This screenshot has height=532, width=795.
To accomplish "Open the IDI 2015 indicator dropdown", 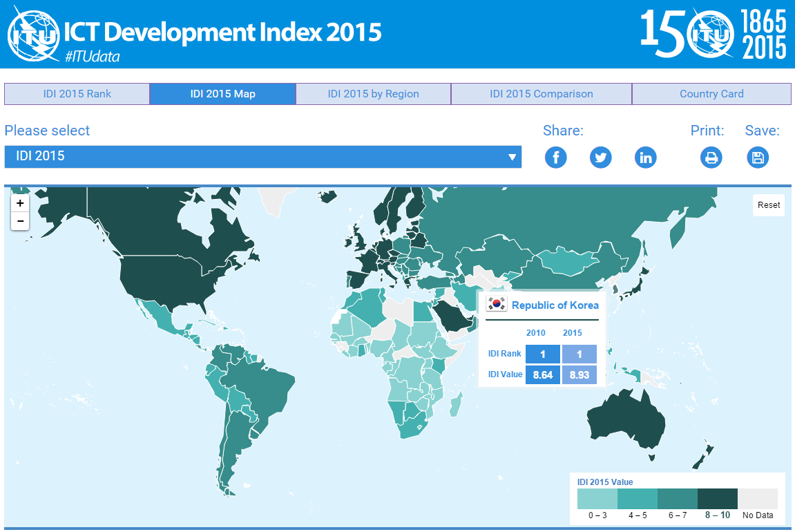I will [x=262, y=157].
